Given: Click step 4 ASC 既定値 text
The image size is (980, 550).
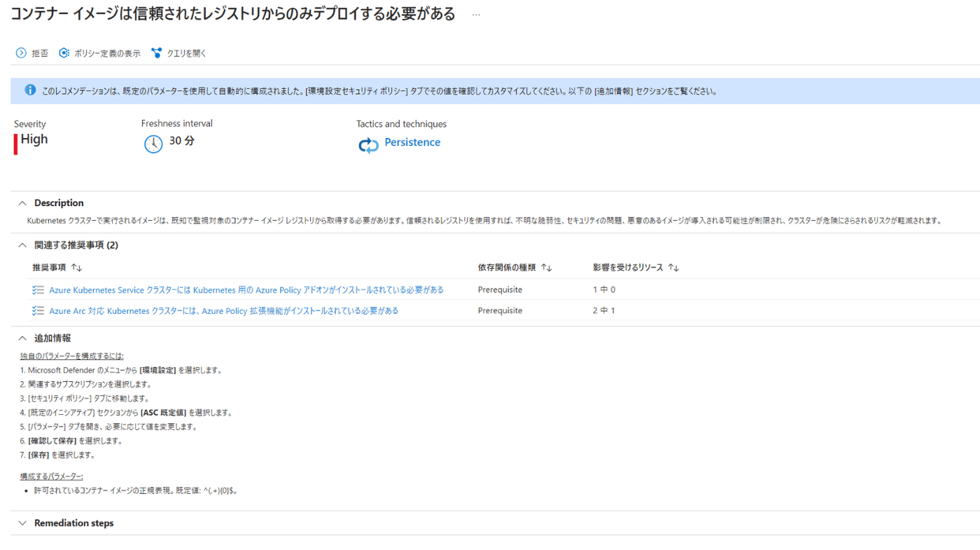Looking at the screenshot, I should click(x=126, y=413).
